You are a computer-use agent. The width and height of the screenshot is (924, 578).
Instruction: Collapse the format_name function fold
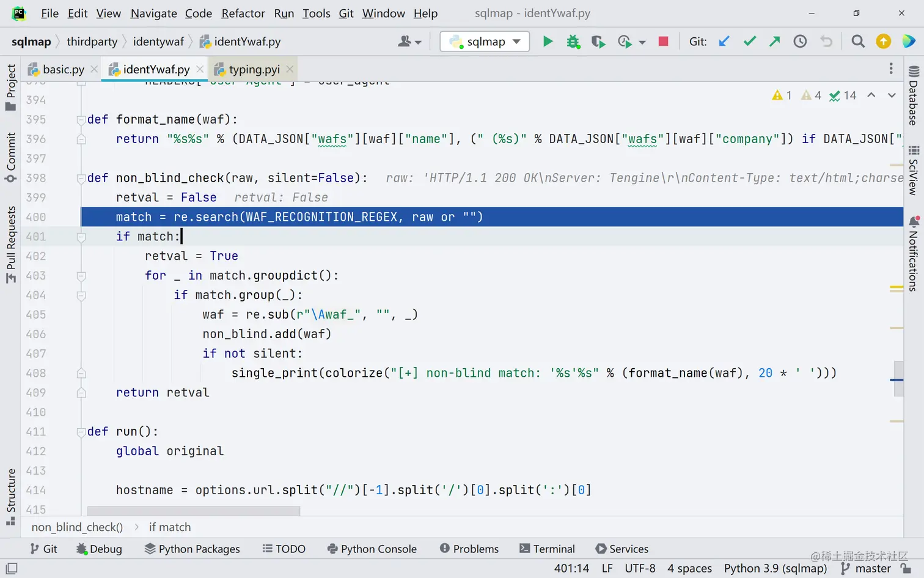pyautogui.click(x=81, y=120)
